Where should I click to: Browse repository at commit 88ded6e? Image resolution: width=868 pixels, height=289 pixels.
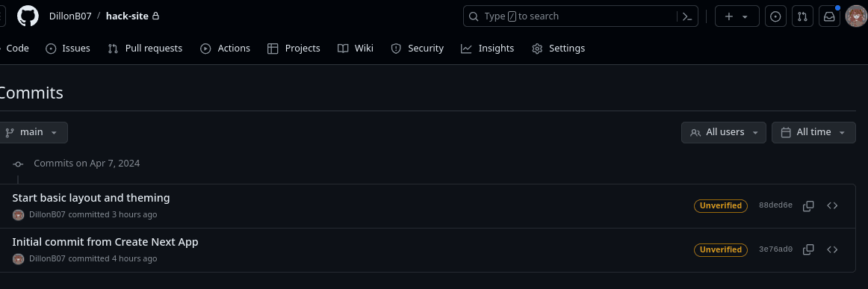(x=832, y=206)
